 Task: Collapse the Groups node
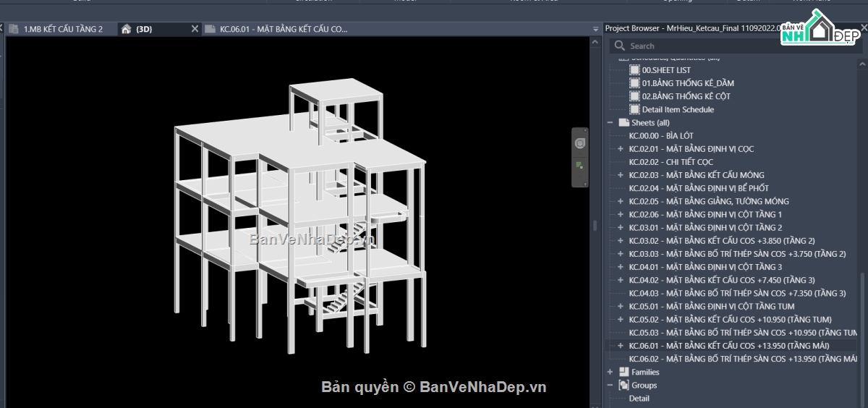pos(610,385)
